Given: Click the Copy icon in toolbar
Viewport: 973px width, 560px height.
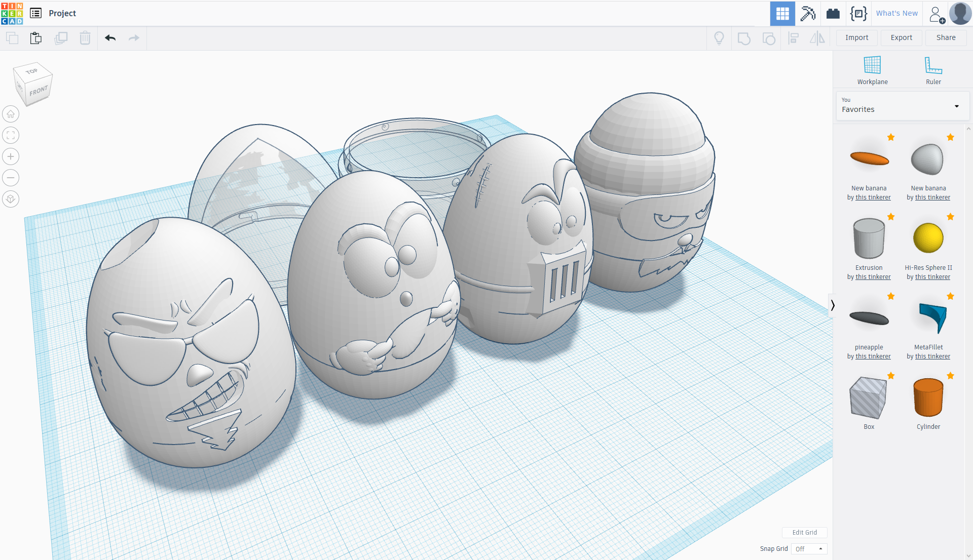Looking at the screenshot, I should click(12, 38).
